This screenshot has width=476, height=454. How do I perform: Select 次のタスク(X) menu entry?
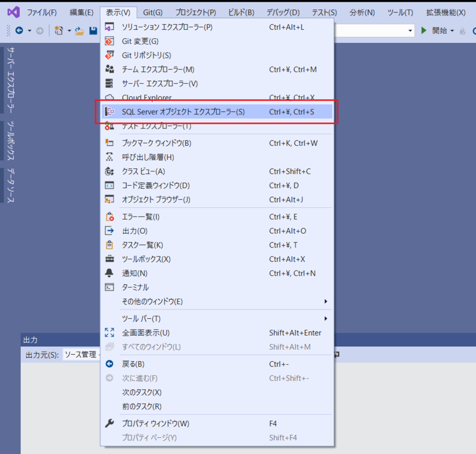point(217,392)
